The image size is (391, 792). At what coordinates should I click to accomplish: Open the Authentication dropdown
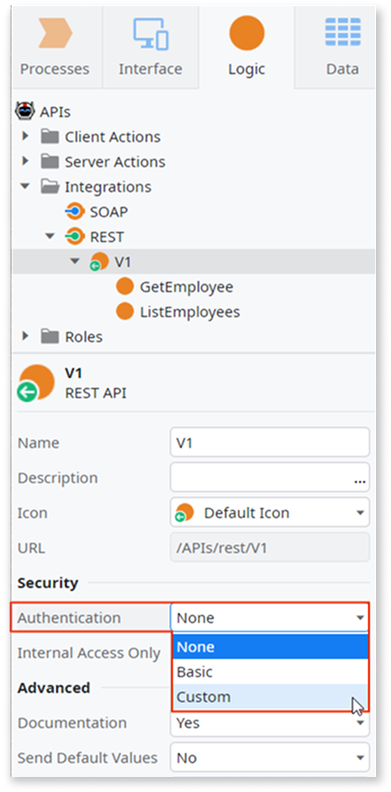pyautogui.click(x=270, y=617)
